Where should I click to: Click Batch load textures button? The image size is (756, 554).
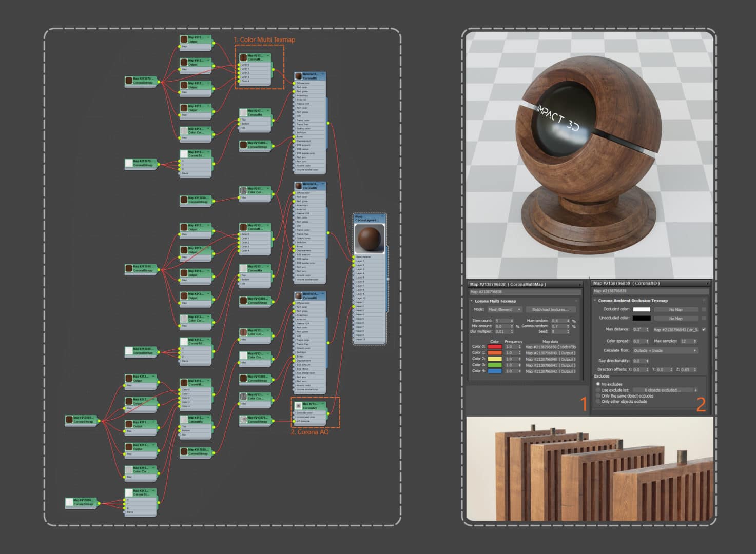click(x=550, y=309)
